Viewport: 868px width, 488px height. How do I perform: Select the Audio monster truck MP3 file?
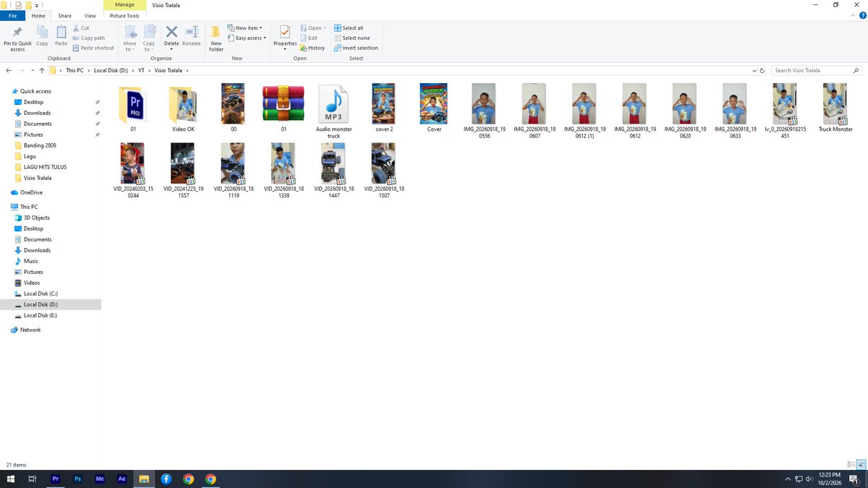333,111
